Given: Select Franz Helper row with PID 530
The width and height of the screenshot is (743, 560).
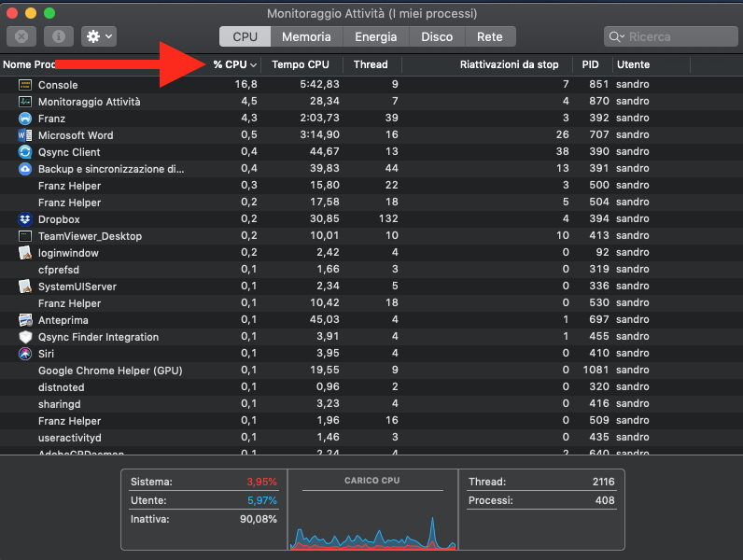Looking at the screenshot, I should (371, 303).
